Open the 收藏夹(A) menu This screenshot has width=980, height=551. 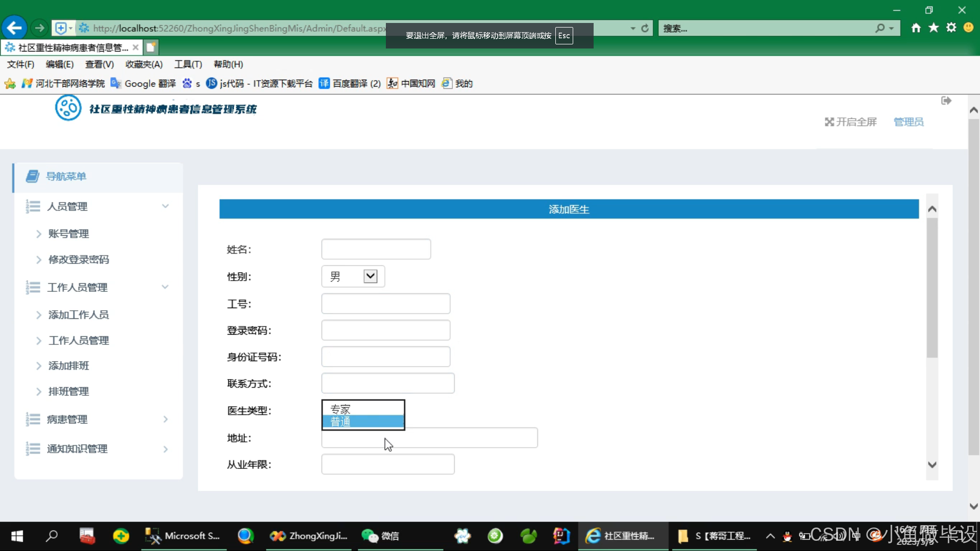tap(144, 64)
